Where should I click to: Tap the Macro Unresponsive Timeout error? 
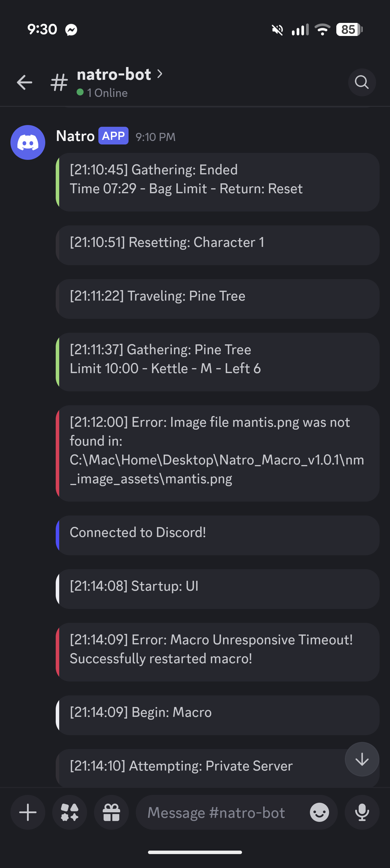tap(217, 649)
